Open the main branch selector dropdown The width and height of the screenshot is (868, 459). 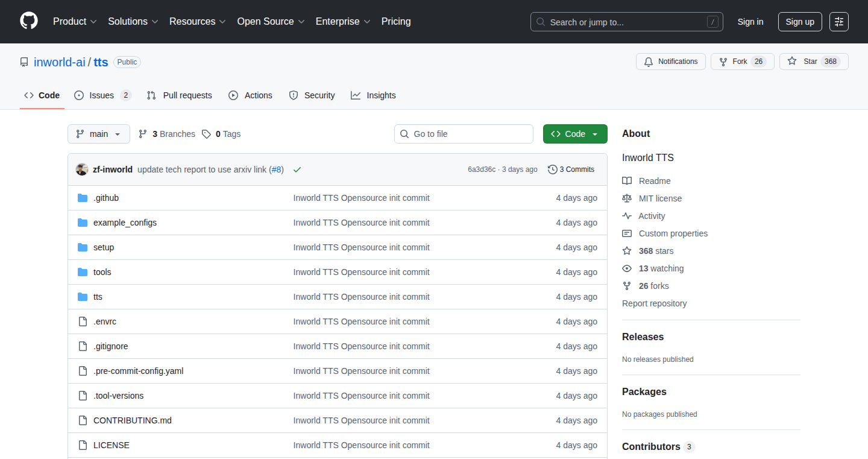99,134
